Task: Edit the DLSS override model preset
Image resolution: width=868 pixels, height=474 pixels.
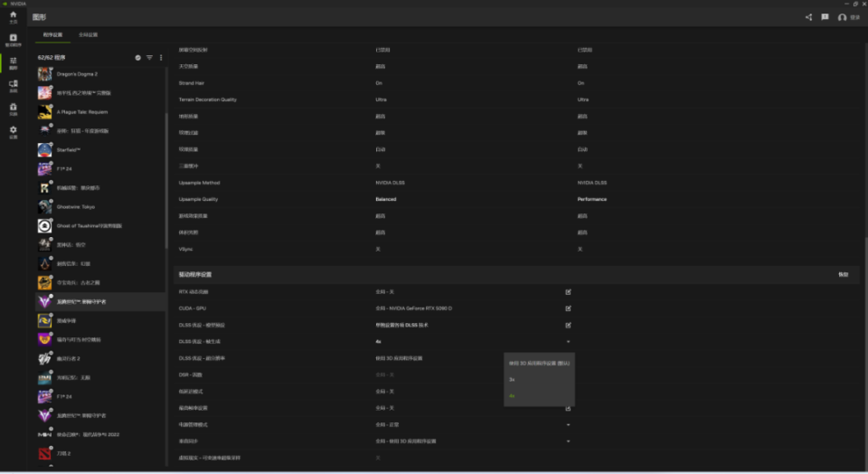Action: click(x=568, y=325)
